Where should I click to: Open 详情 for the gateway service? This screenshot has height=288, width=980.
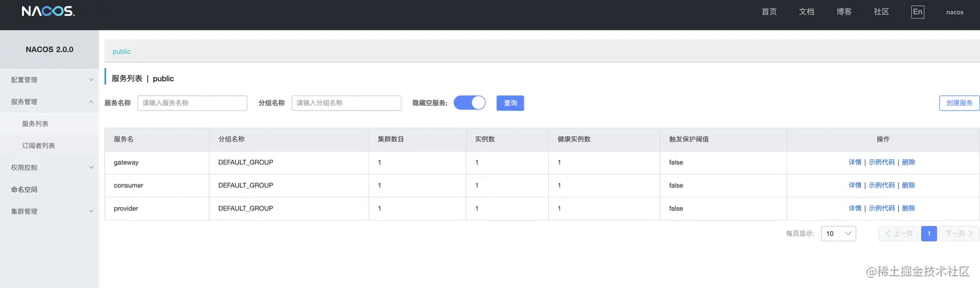855,162
